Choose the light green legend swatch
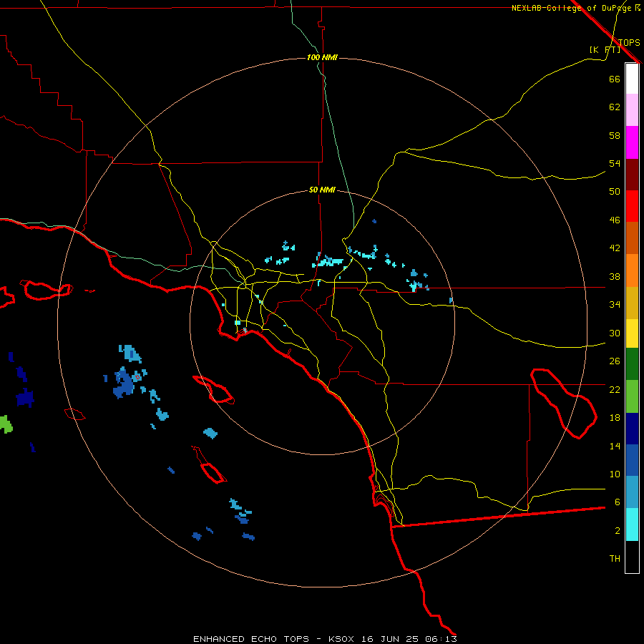Screen dimensions: 644x644 tap(632, 396)
